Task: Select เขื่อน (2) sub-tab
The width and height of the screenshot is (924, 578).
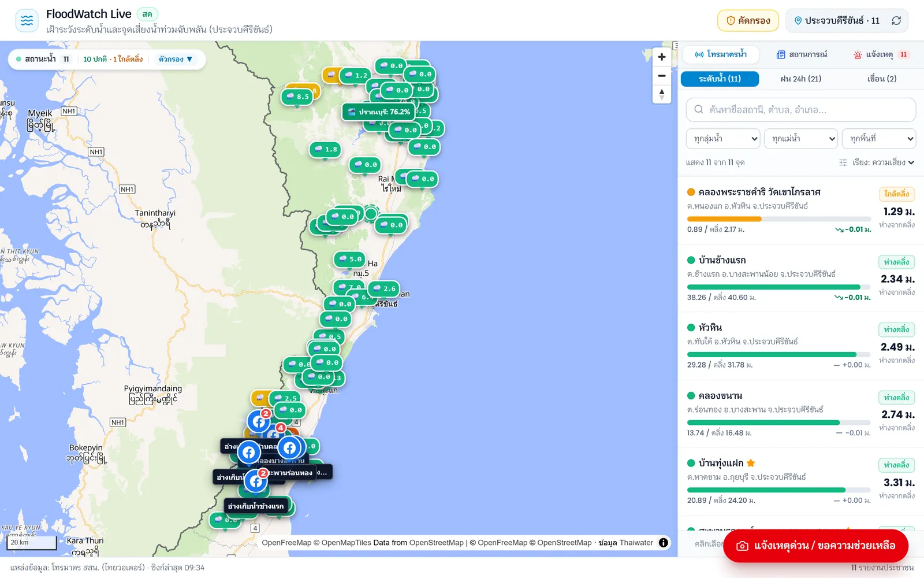Action: pyautogui.click(x=882, y=79)
